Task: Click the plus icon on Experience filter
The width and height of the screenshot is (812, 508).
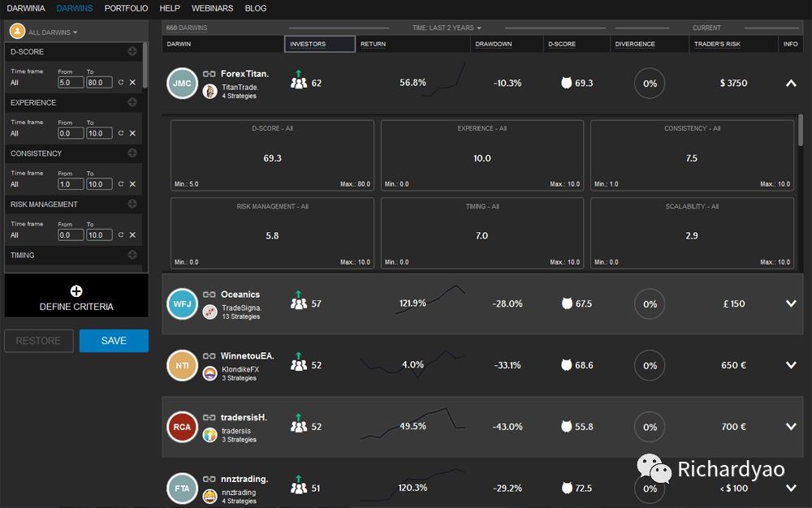Action: 132,103
